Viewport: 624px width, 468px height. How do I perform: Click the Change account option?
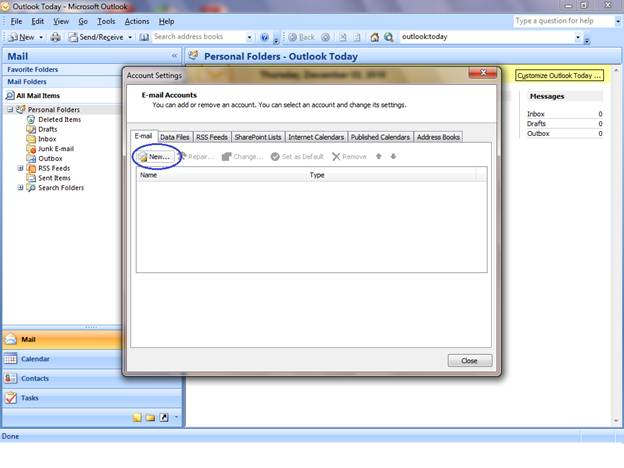242,157
